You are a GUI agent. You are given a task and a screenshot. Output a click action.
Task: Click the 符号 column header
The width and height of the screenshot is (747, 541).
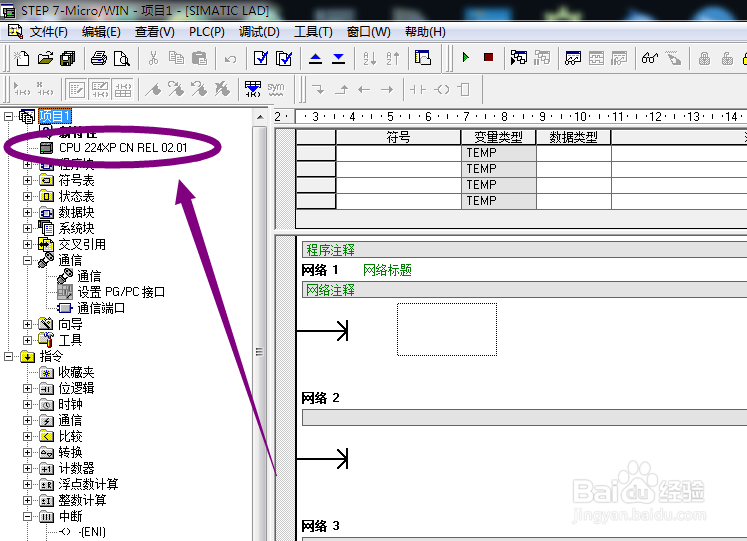(398, 137)
